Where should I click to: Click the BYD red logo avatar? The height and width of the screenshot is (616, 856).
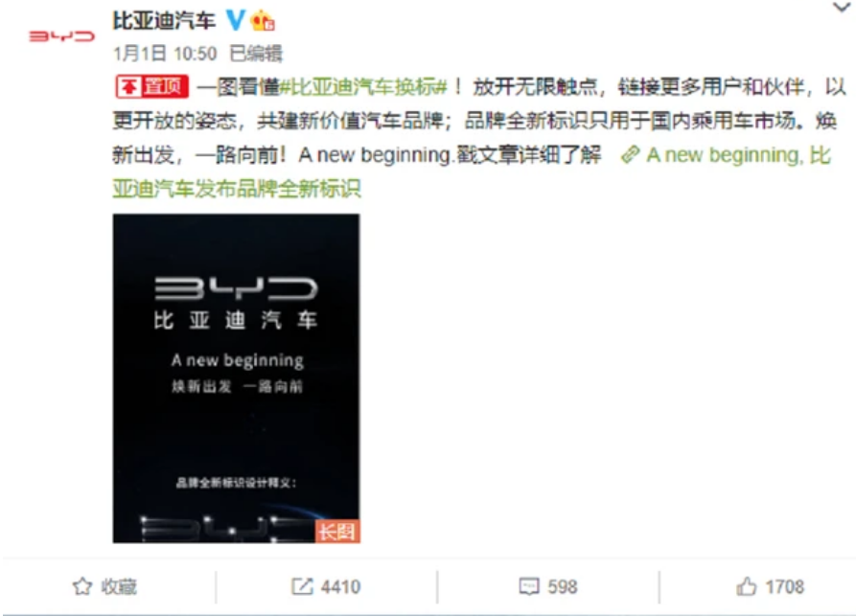click(x=61, y=36)
